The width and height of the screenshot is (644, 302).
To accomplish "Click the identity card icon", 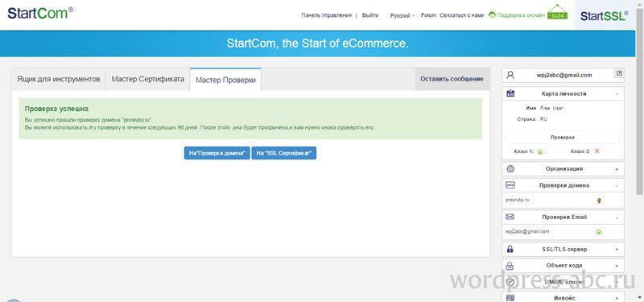I will (x=510, y=93).
